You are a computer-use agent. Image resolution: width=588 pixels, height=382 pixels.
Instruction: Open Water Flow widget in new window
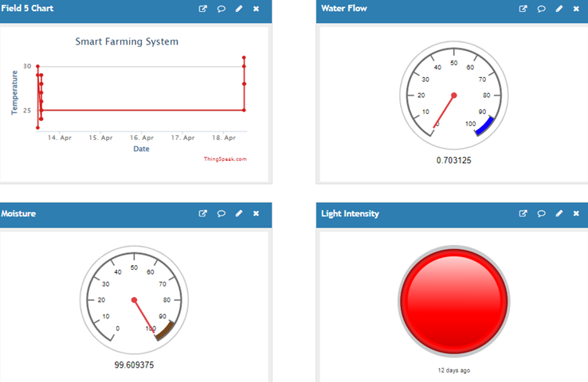[523, 9]
